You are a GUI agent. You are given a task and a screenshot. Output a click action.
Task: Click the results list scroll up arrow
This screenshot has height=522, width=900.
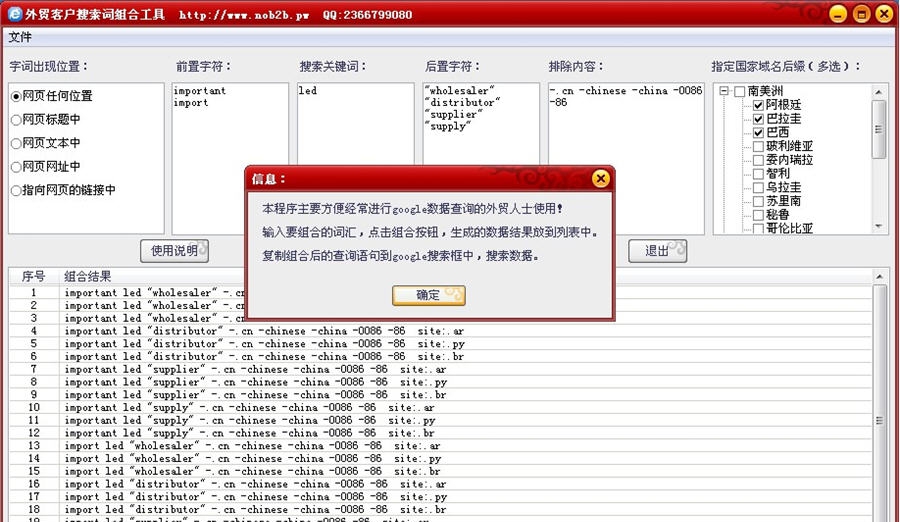(879, 277)
